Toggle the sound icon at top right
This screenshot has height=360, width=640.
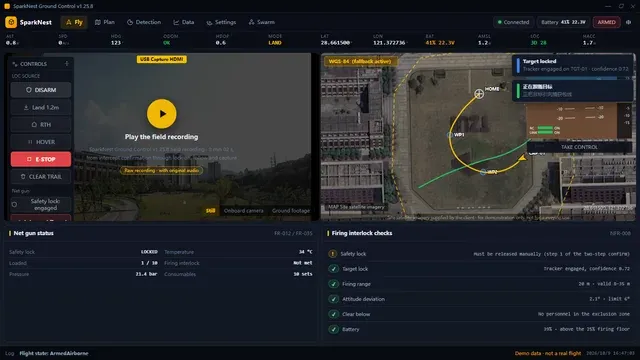click(629, 22)
